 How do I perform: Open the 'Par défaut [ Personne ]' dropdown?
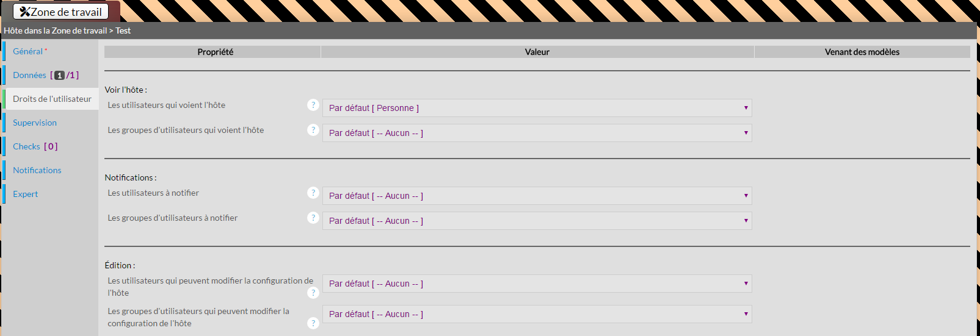pos(537,108)
